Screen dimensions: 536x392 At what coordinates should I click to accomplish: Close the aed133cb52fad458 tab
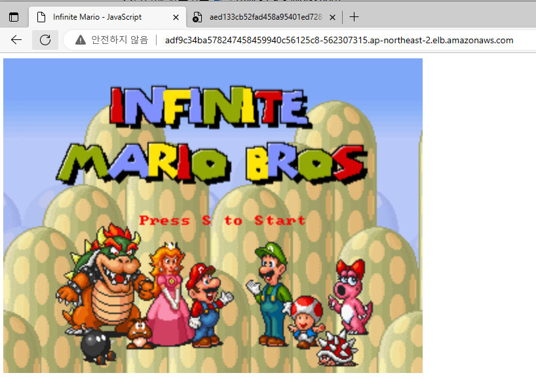tap(332, 17)
